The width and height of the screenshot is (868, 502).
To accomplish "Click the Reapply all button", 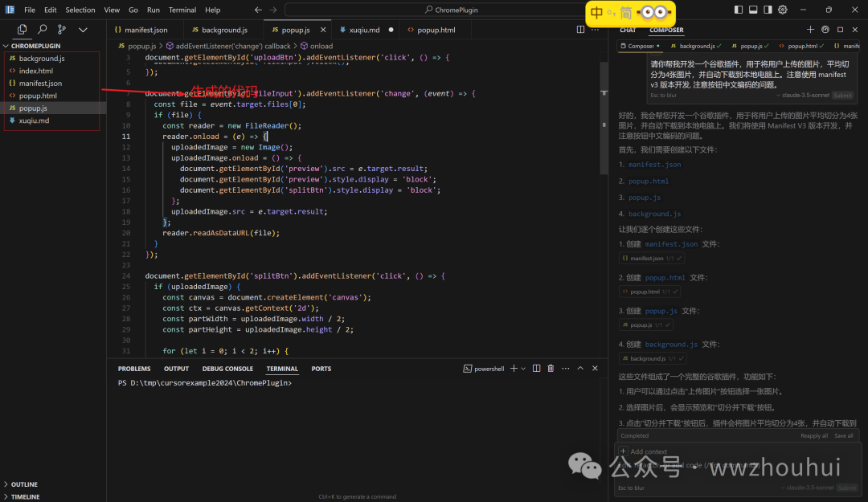I will pyautogui.click(x=814, y=435).
